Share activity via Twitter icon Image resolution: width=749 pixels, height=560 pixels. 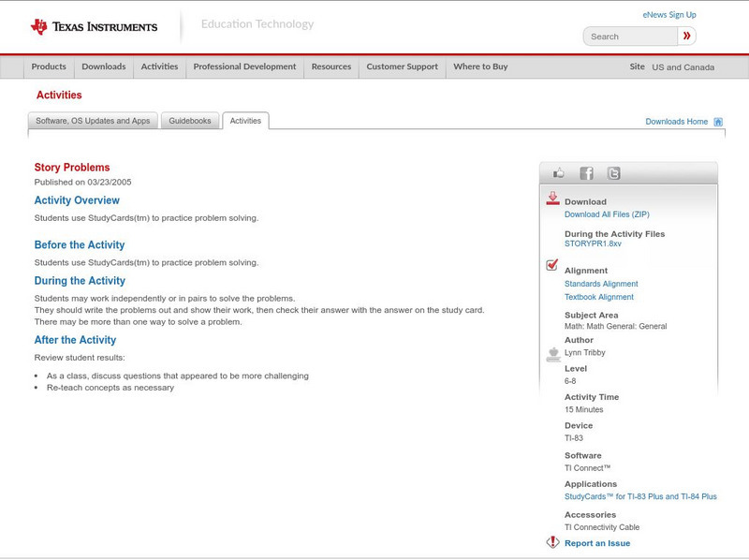point(613,173)
